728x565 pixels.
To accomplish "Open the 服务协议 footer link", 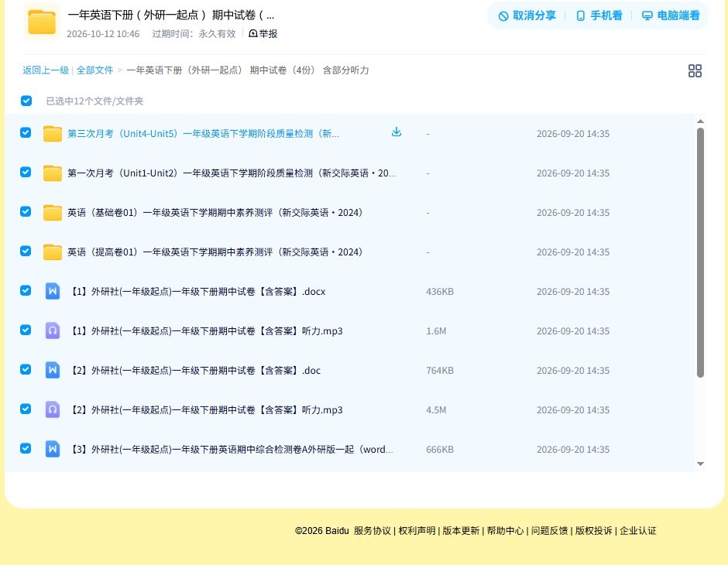I will [x=373, y=531].
